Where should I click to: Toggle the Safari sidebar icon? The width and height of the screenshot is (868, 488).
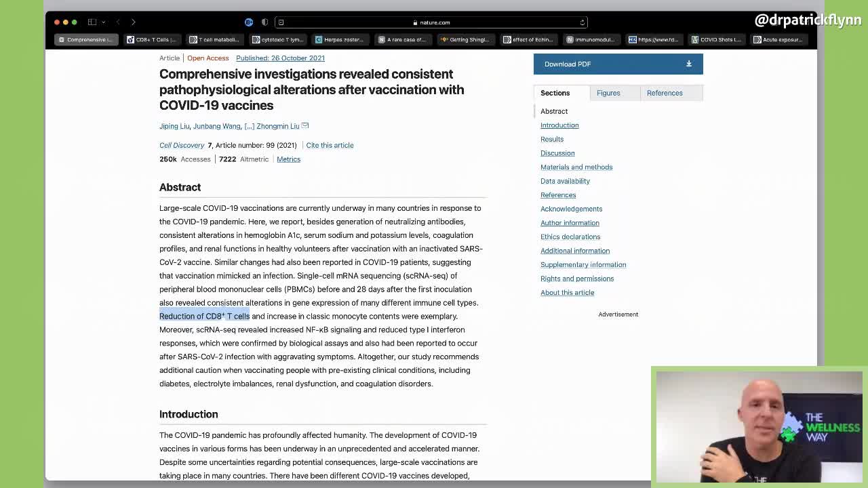(92, 22)
